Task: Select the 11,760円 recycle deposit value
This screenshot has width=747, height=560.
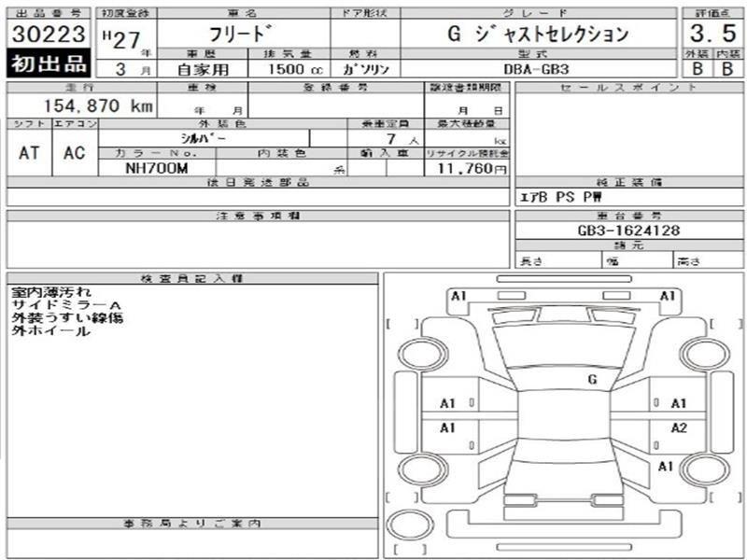Action: 467,169
